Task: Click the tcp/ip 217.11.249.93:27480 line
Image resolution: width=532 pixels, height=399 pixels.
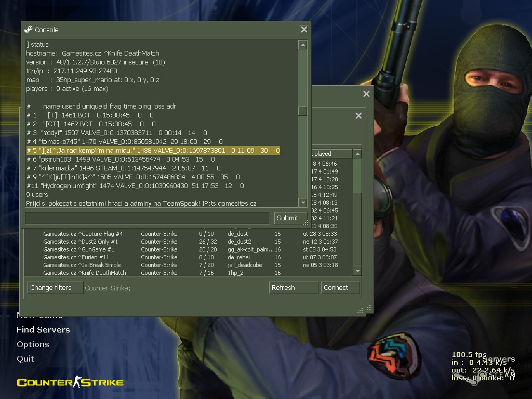Action: pyautogui.click(x=72, y=71)
